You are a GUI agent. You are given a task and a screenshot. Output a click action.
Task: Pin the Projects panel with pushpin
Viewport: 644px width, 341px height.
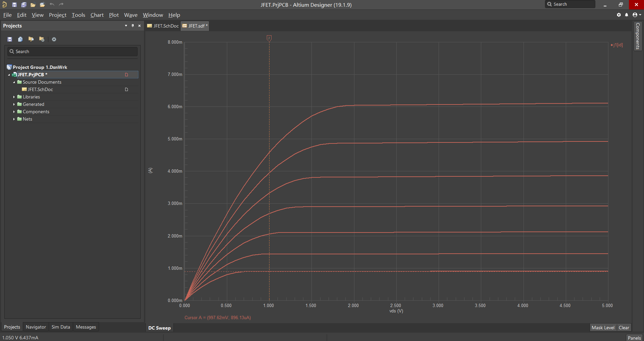click(x=133, y=26)
